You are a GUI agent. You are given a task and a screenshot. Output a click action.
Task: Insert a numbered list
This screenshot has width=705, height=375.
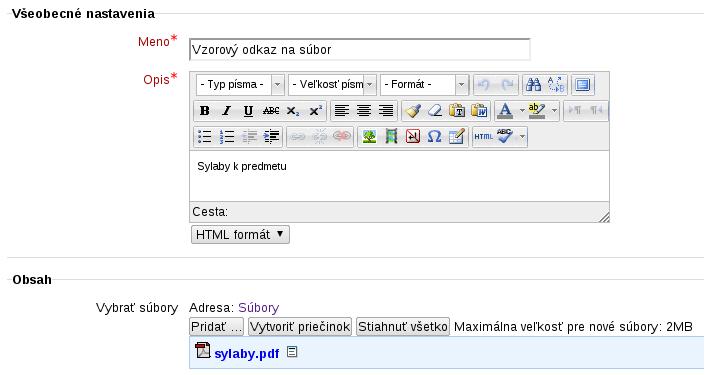click(227, 137)
